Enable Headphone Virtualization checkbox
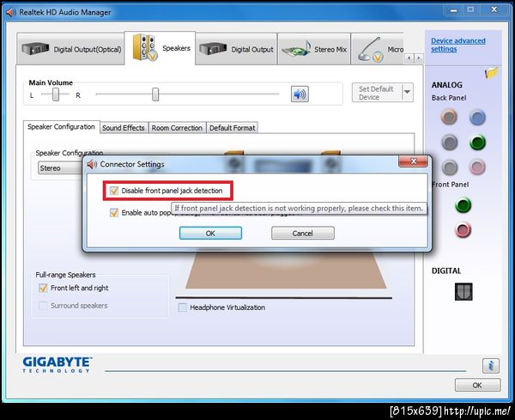This screenshot has height=420, width=515. (182, 307)
